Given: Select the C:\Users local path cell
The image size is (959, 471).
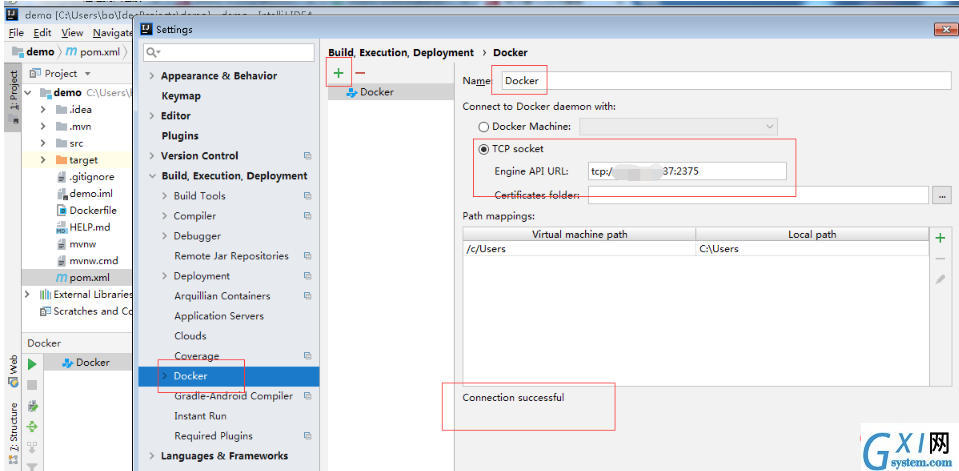Looking at the screenshot, I should point(812,249).
